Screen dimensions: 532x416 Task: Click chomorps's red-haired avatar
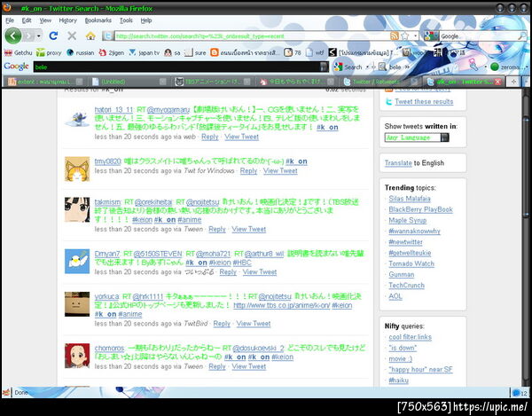pos(77,356)
